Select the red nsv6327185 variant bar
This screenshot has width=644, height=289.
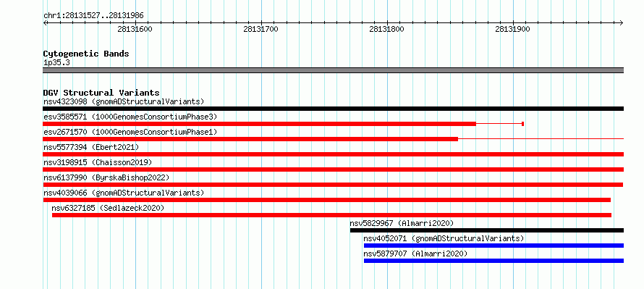[332, 215]
